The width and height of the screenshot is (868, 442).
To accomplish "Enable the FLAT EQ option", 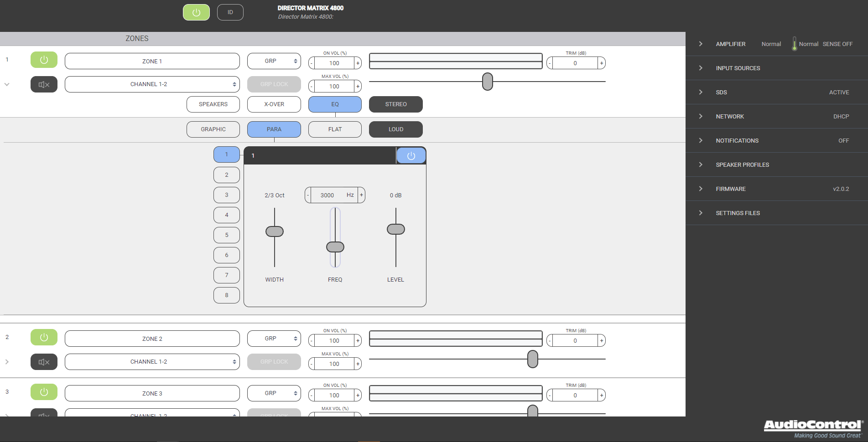I will (335, 129).
